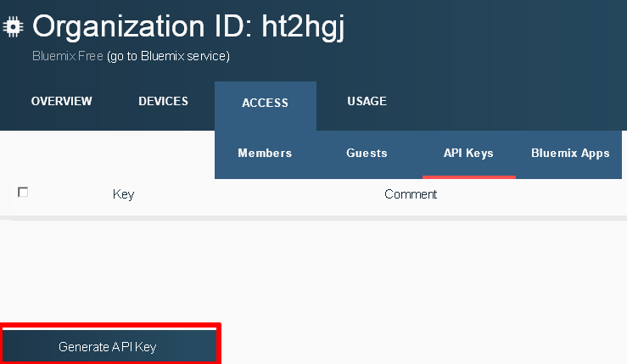Go to the USAGE tab

point(367,101)
